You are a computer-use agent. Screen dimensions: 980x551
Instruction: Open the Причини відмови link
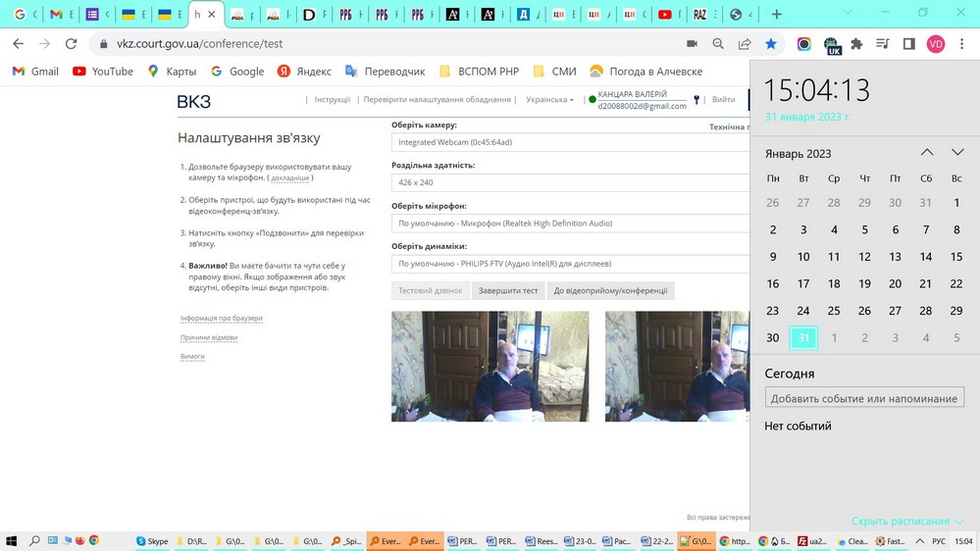(x=209, y=337)
